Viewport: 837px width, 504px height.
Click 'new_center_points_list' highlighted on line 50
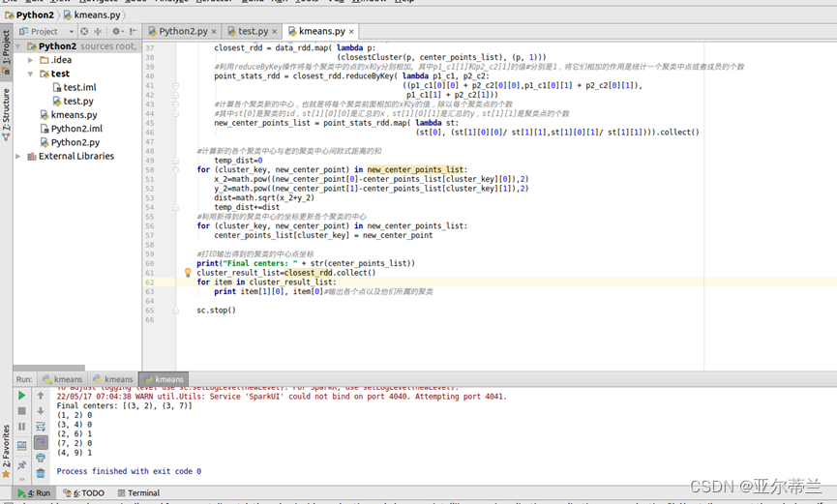pos(415,170)
